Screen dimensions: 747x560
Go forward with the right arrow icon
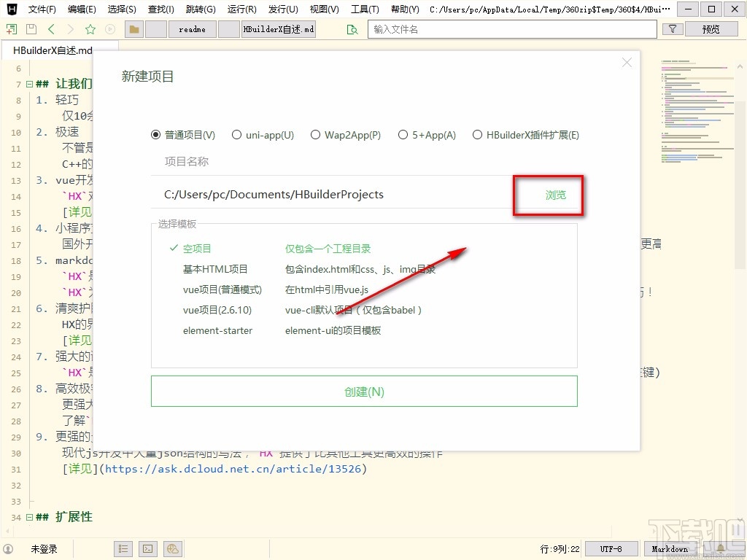tap(71, 29)
